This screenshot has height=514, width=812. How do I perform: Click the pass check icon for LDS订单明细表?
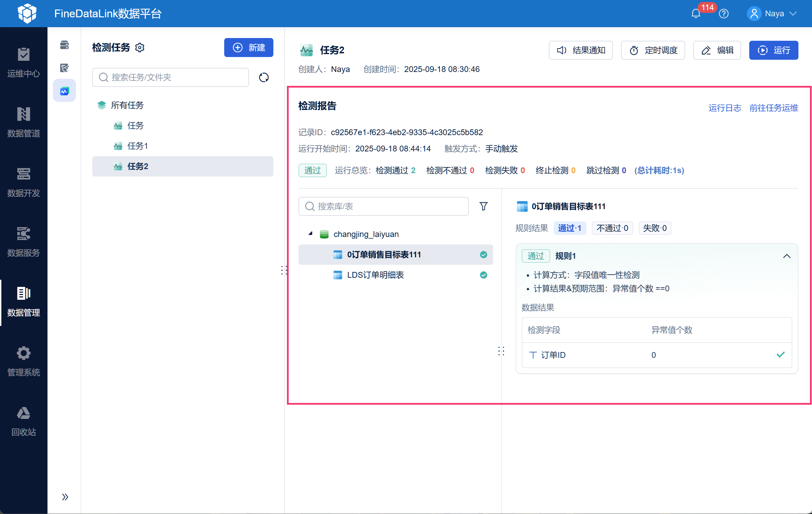[x=484, y=275]
